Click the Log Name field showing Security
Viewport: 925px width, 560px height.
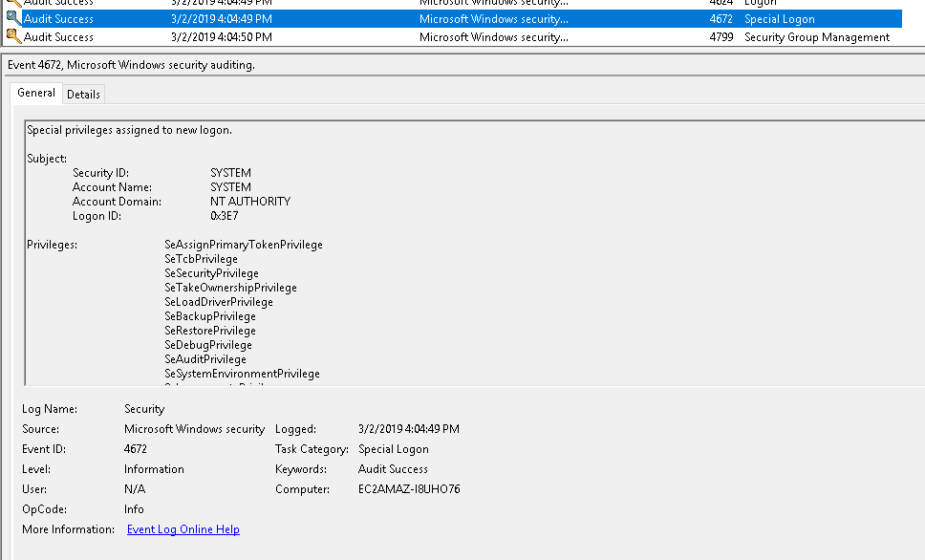pyautogui.click(x=144, y=409)
